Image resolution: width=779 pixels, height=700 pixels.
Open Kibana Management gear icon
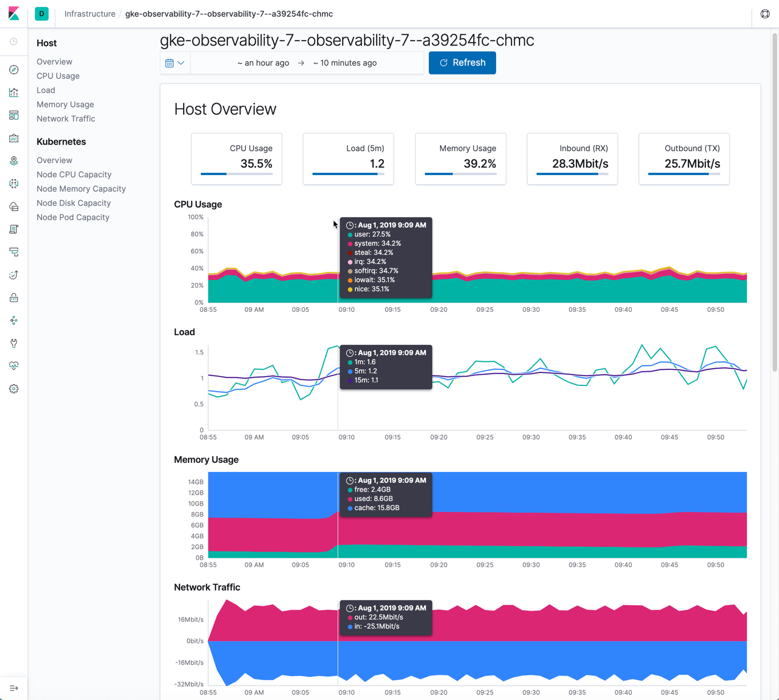(14, 388)
